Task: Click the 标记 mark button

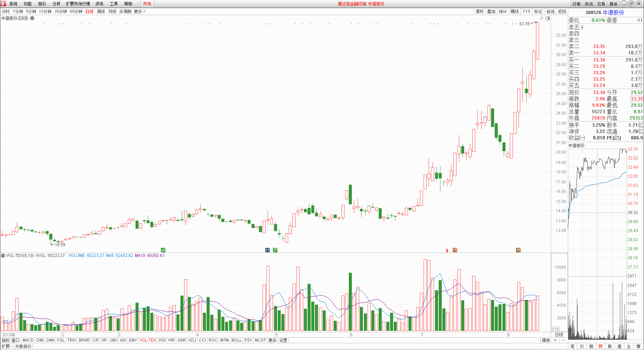Action: pos(538,11)
